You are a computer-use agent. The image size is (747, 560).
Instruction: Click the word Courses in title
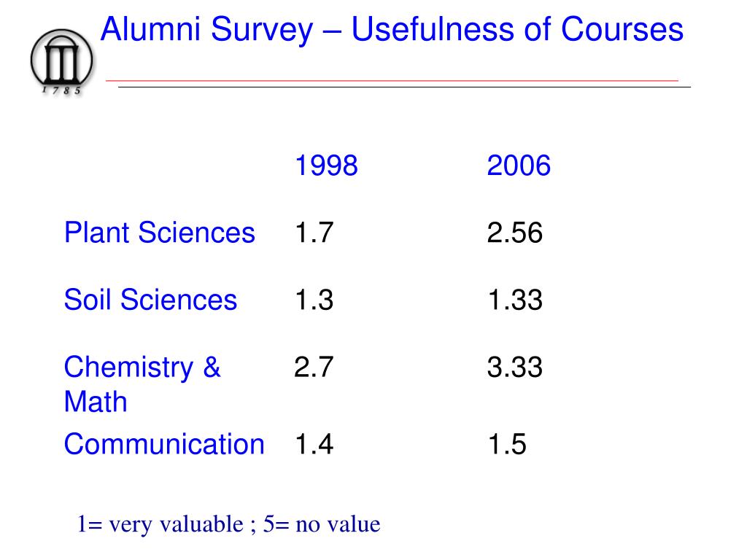click(x=622, y=29)
